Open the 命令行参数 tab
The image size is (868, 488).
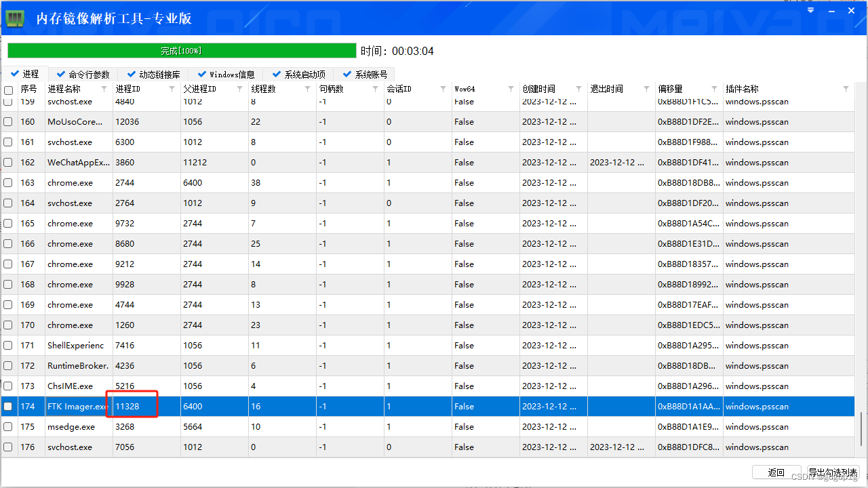click(83, 75)
